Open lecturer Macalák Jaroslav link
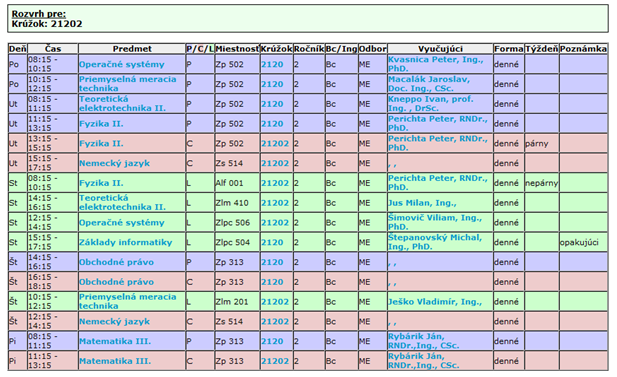617x377 pixels. point(429,84)
